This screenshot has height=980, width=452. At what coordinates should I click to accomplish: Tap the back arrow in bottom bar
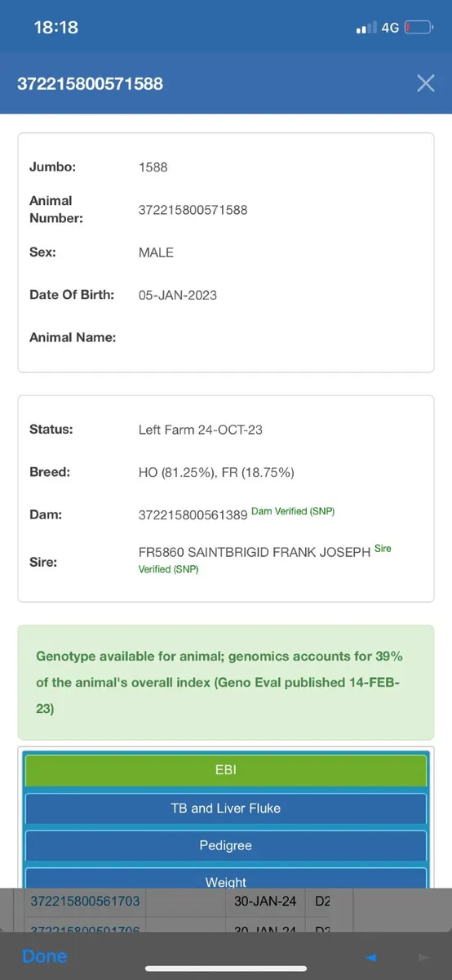371,957
